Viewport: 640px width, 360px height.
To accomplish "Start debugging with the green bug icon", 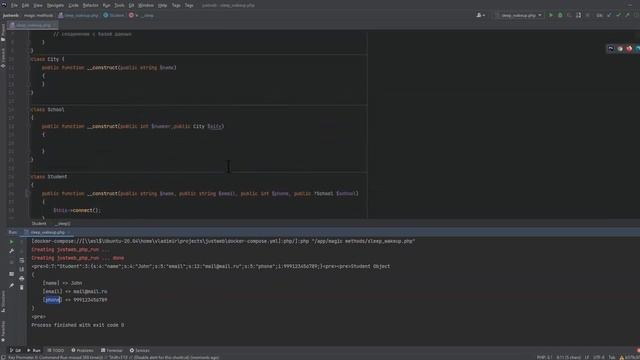I will point(560,16).
